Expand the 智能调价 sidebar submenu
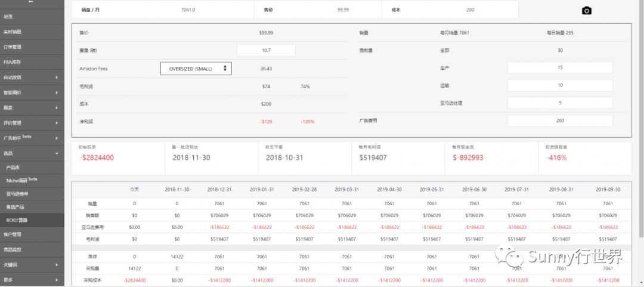 point(57,92)
